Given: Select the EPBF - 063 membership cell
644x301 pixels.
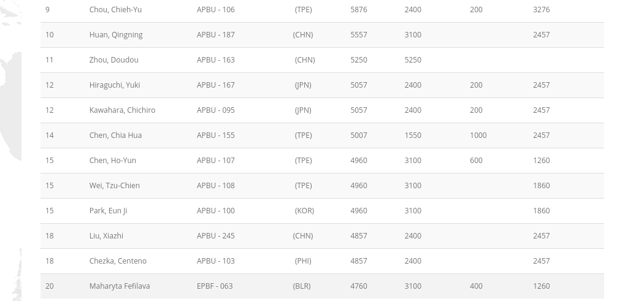Looking at the screenshot, I should 215,286.
